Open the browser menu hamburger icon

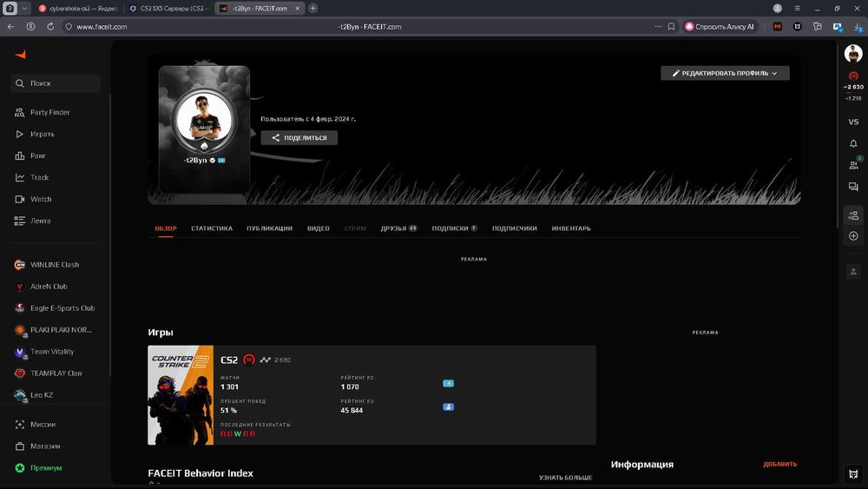click(797, 9)
